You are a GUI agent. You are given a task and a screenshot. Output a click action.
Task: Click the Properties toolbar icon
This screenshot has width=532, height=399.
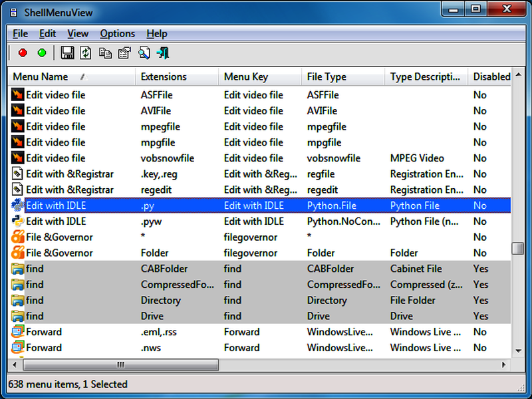(124, 53)
